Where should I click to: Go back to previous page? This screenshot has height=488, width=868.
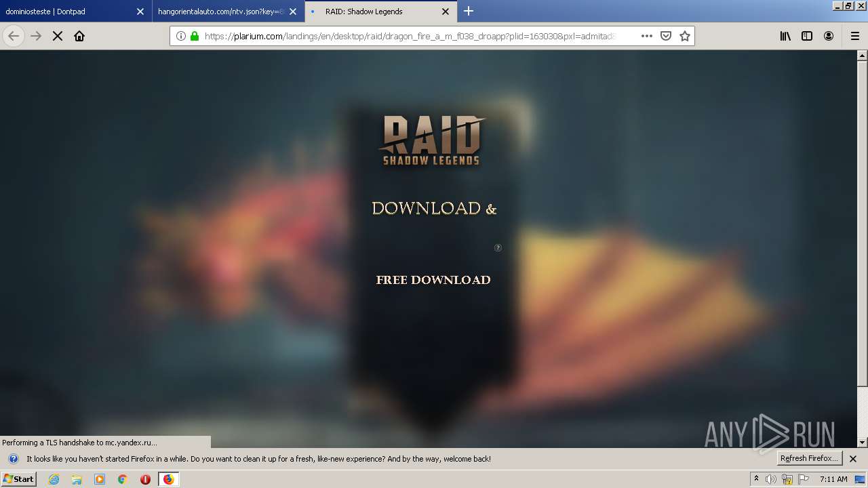[x=14, y=36]
